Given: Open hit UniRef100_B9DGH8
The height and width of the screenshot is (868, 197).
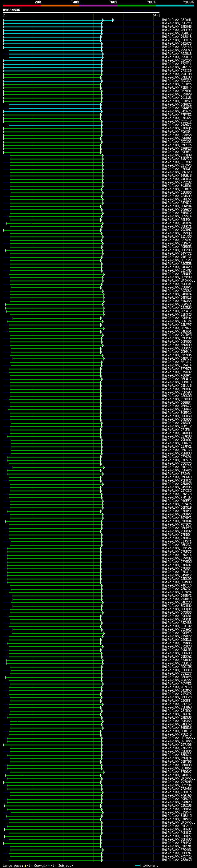Looking at the screenshot, I should click(x=177, y=26).
